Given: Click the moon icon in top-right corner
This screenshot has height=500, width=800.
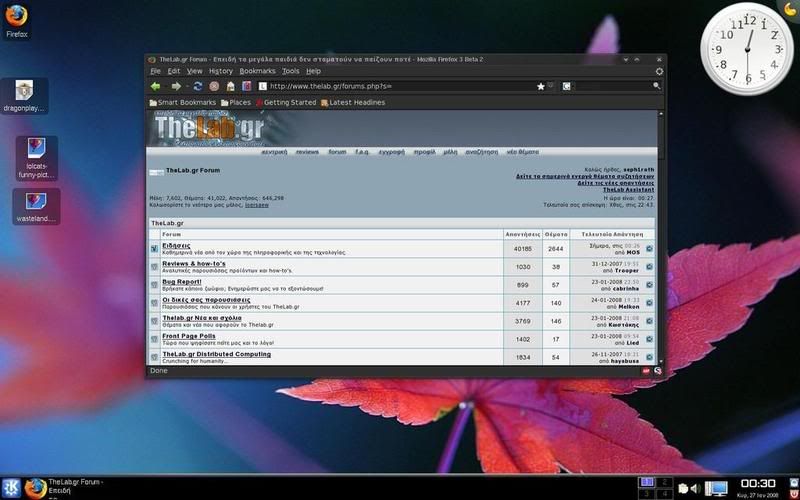Looking at the screenshot, I should [791, 9].
